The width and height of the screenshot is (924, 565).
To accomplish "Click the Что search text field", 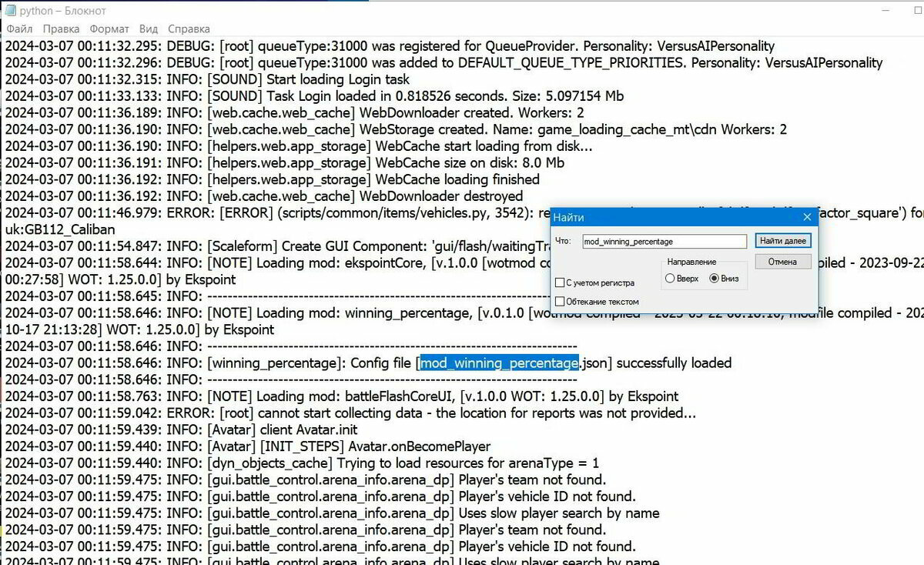I will [x=664, y=242].
